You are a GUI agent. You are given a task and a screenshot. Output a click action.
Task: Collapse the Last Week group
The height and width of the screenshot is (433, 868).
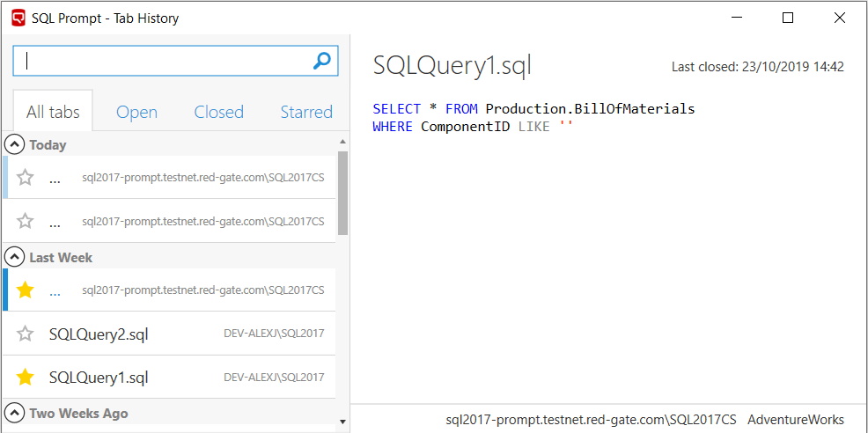[x=14, y=257]
